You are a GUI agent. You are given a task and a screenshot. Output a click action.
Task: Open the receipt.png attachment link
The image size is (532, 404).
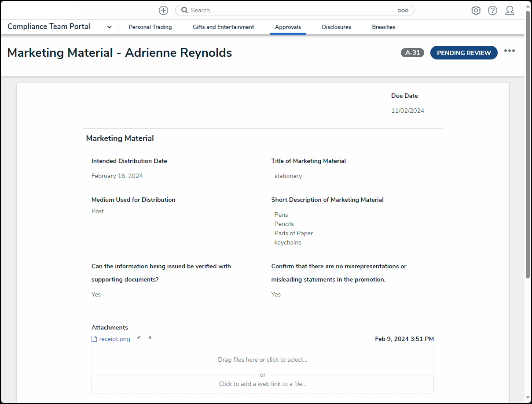pos(114,339)
